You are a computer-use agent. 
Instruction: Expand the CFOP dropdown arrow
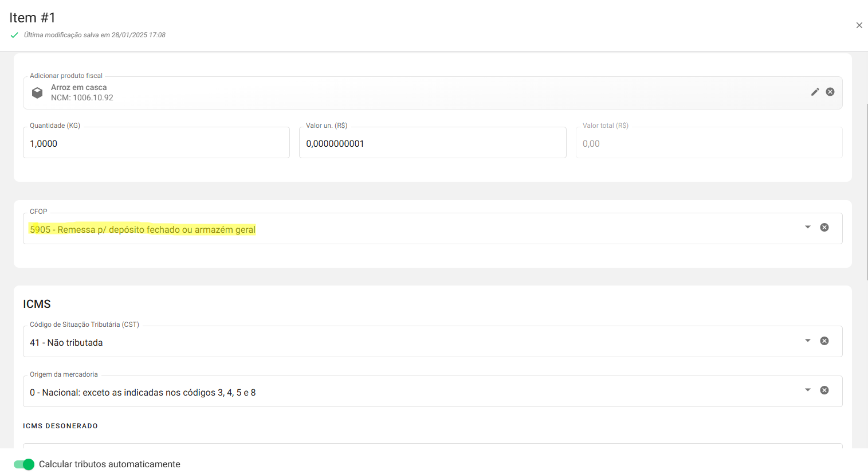coord(808,227)
